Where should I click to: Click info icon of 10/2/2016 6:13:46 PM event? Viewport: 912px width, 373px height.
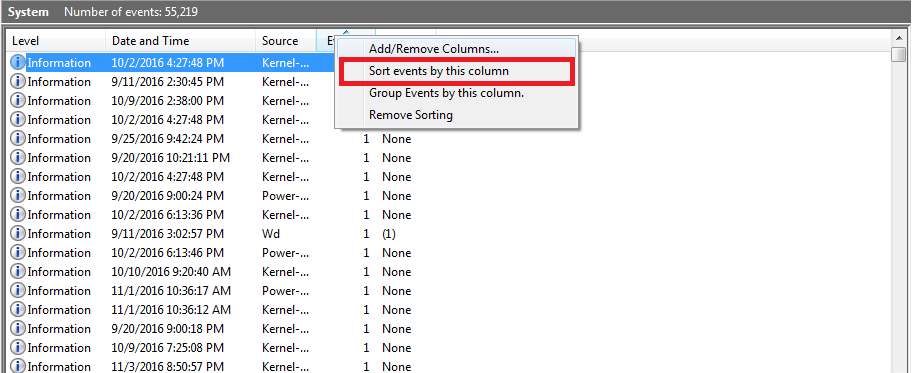point(19,253)
